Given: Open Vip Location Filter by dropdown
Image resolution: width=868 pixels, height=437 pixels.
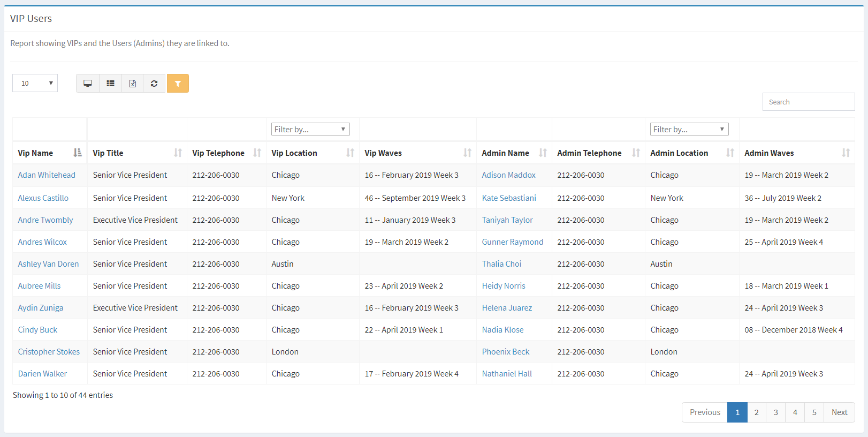Looking at the screenshot, I should 310,129.
